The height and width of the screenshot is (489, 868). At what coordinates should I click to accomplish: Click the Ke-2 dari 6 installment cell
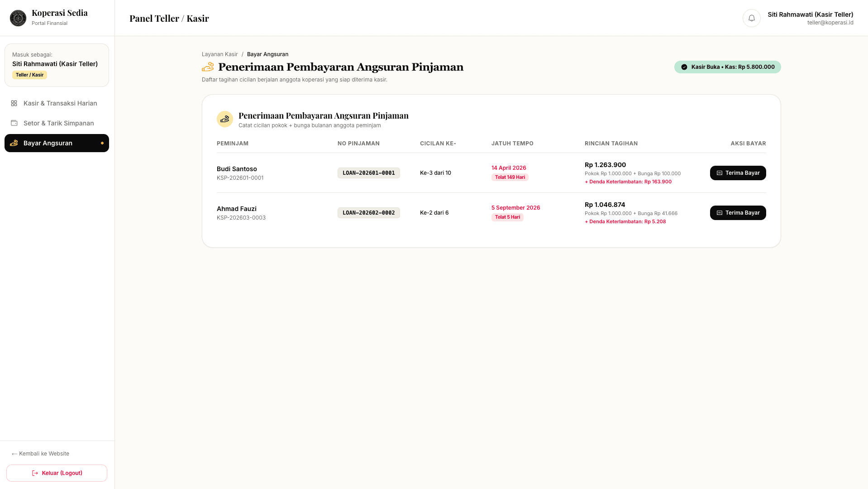coord(434,213)
